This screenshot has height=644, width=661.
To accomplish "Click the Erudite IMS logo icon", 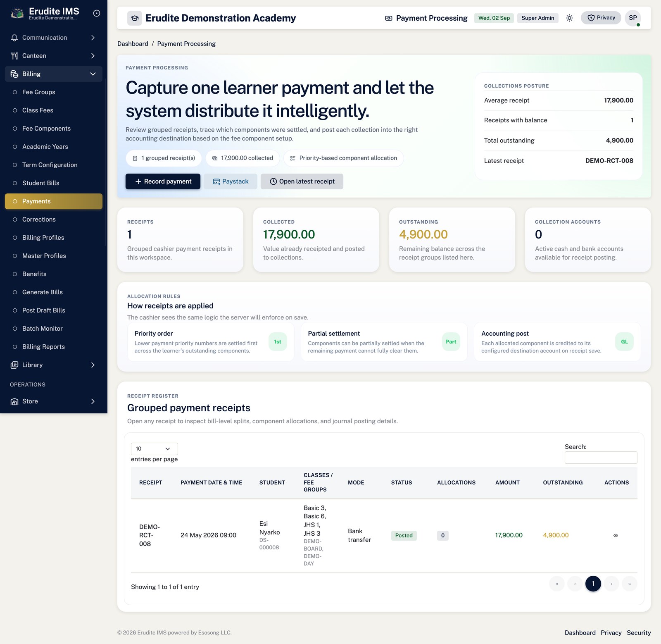I will pyautogui.click(x=17, y=13).
